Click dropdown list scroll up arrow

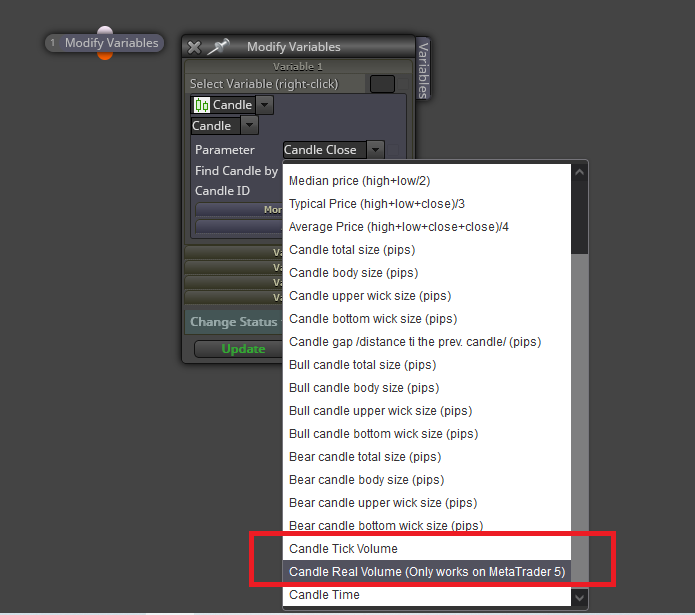(x=580, y=172)
